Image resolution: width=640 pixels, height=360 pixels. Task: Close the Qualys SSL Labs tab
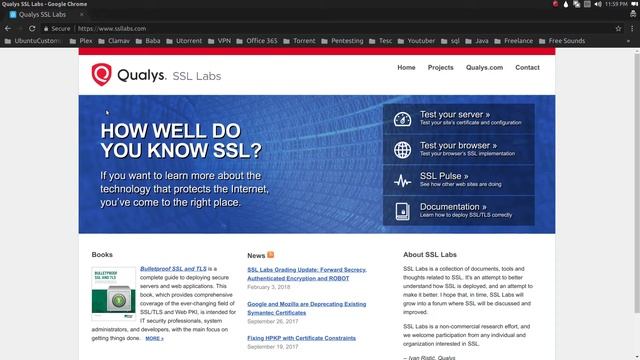coord(82,14)
